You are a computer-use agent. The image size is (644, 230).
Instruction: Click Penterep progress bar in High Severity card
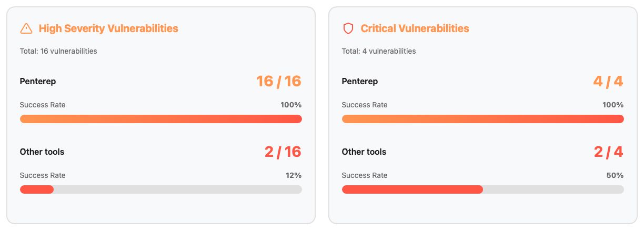161,119
